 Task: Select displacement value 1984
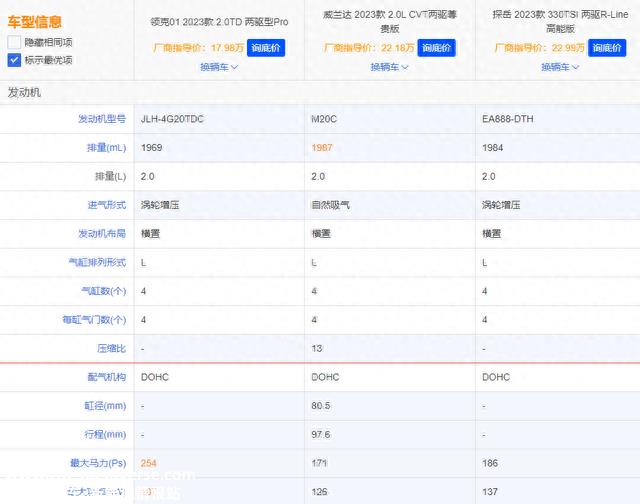tap(492, 148)
